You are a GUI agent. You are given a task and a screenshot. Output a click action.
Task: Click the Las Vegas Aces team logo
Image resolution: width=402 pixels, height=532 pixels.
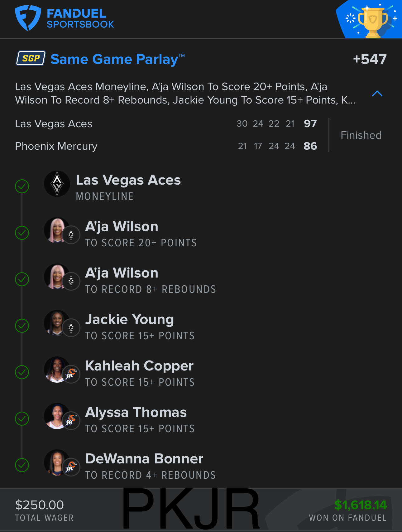pos(57,184)
